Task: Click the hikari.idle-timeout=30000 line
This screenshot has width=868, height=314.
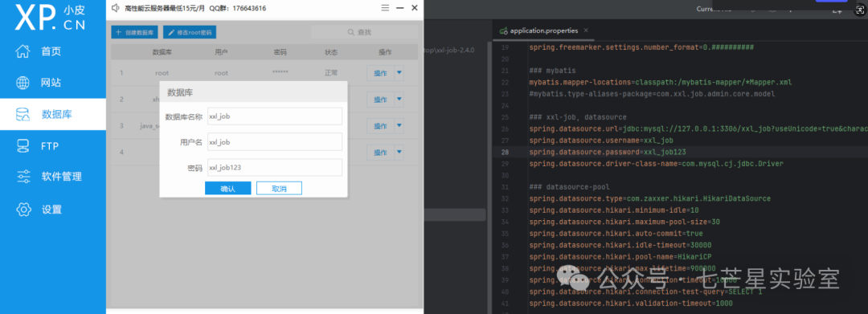Action: pyautogui.click(x=620, y=245)
